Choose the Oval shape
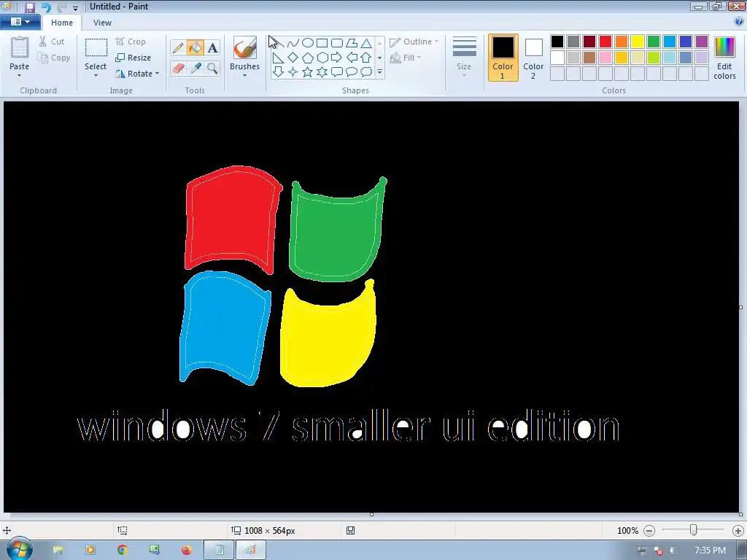The height and width of the screenshot is (560, 747). (308, 43)
